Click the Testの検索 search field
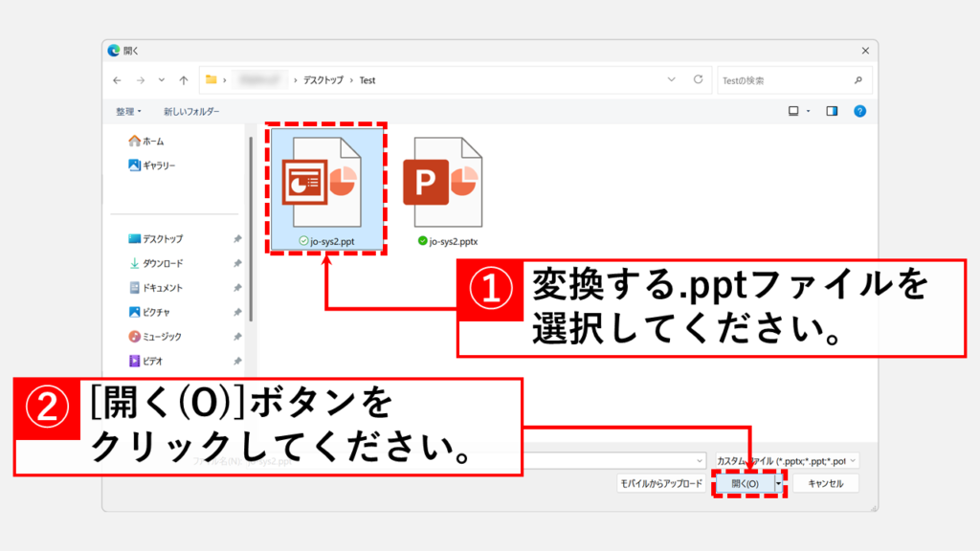The height and width of the screenshot is (551, 980). pos(794,80)
